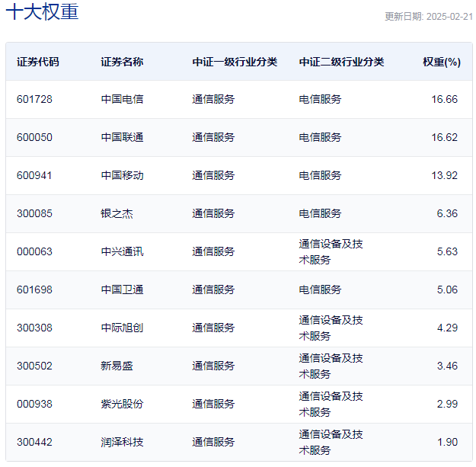The image size is (476, 467).
Task: Select the 证券名称 column header
Action: pyautogui.click(x=122, y=62)
